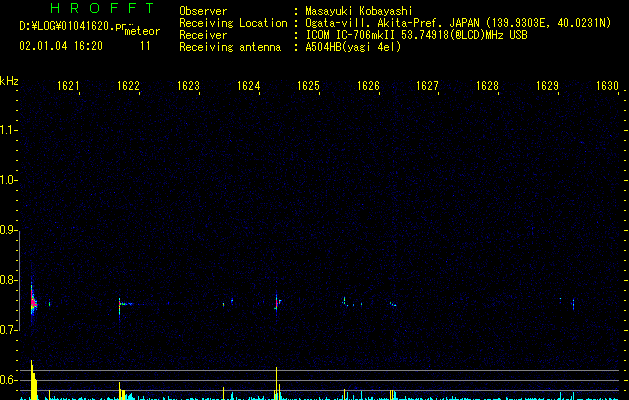Click the Receiving antenna label
This screenshot has height=400, width=629.
230,47
